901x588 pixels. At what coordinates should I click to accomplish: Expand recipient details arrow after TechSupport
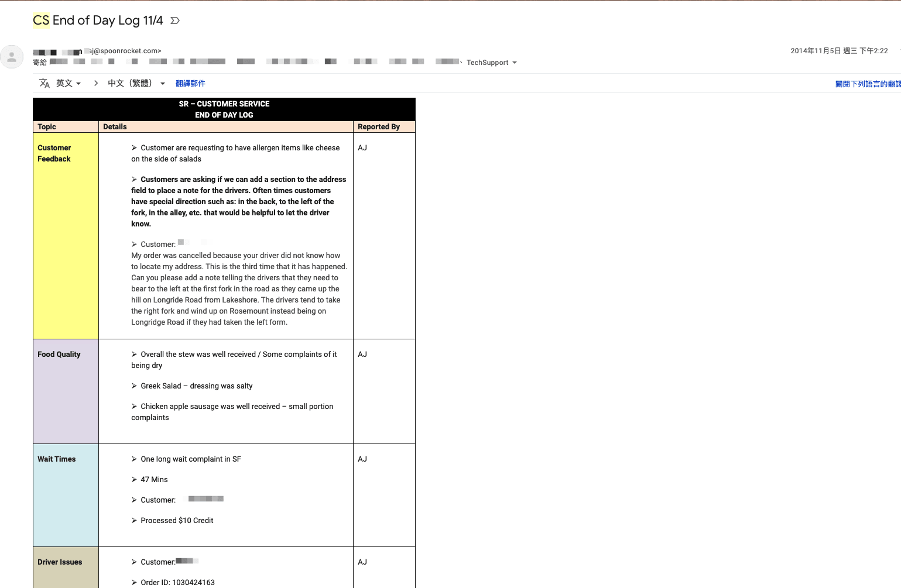pos(515,63)
